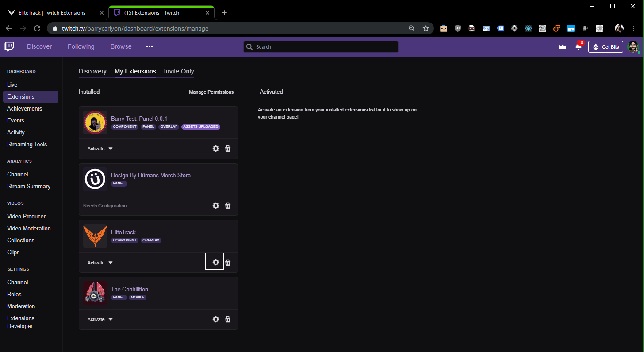Expand Activate dropdown for EliteTrack
This screenshot has width=644, height=352.
(x=100, y=263)
